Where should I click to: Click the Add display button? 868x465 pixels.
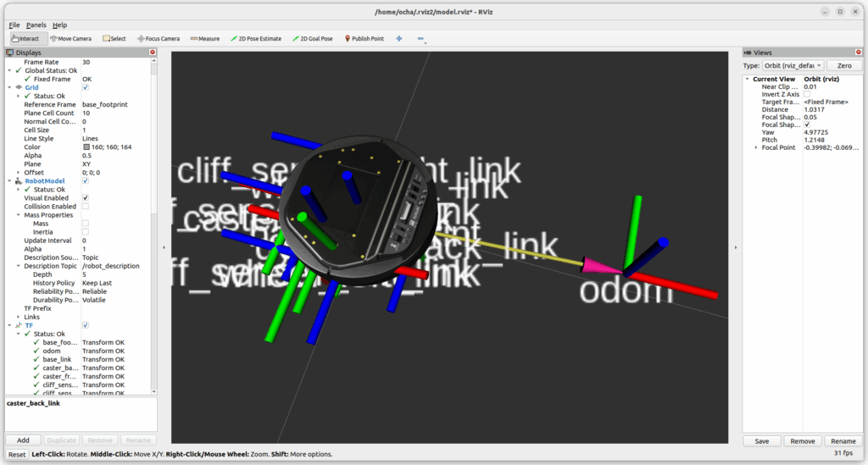click(23, 440)
